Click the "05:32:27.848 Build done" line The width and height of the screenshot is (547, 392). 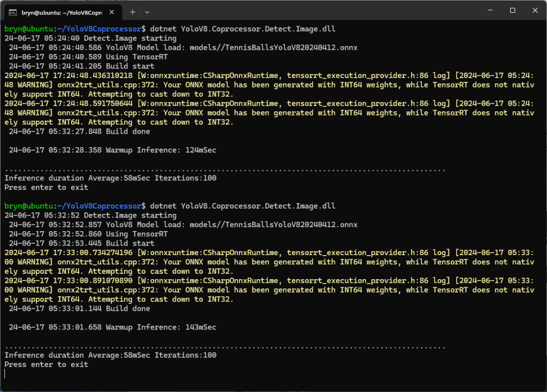79,132
